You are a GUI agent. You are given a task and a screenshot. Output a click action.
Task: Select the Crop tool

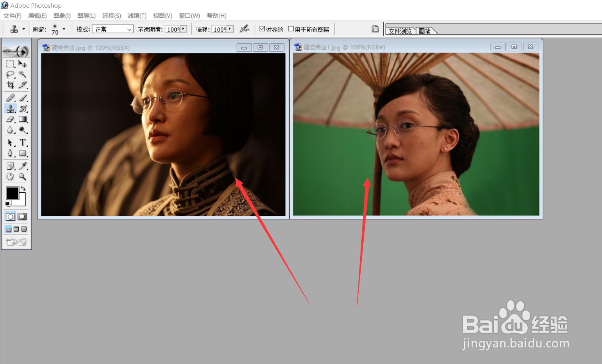(x=10, y=85)
